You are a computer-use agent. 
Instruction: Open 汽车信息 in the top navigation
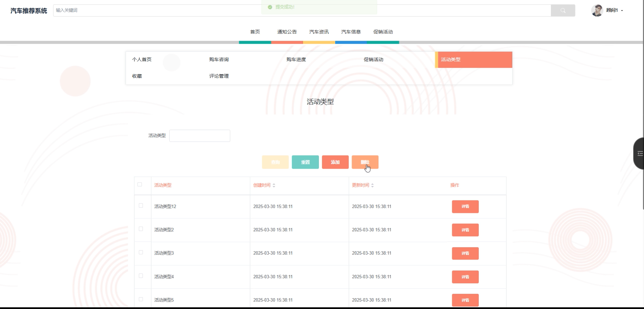pos(351,32)
